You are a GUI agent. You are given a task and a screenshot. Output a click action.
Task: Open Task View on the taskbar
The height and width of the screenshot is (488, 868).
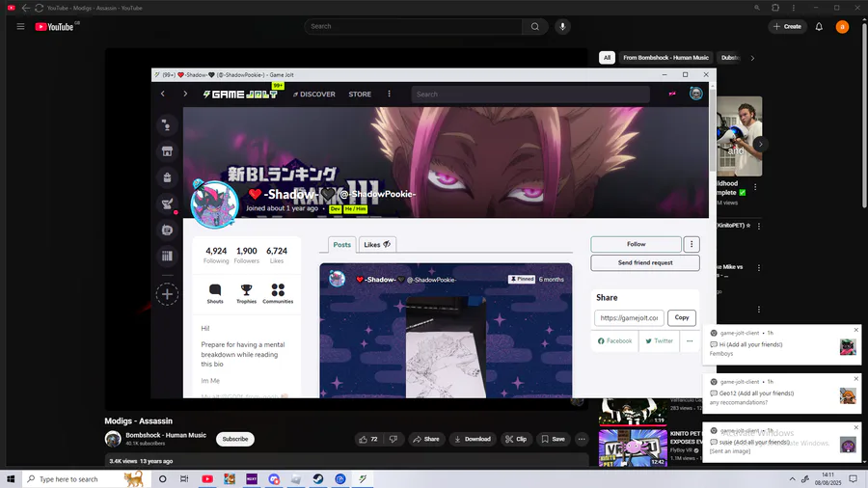184,478
